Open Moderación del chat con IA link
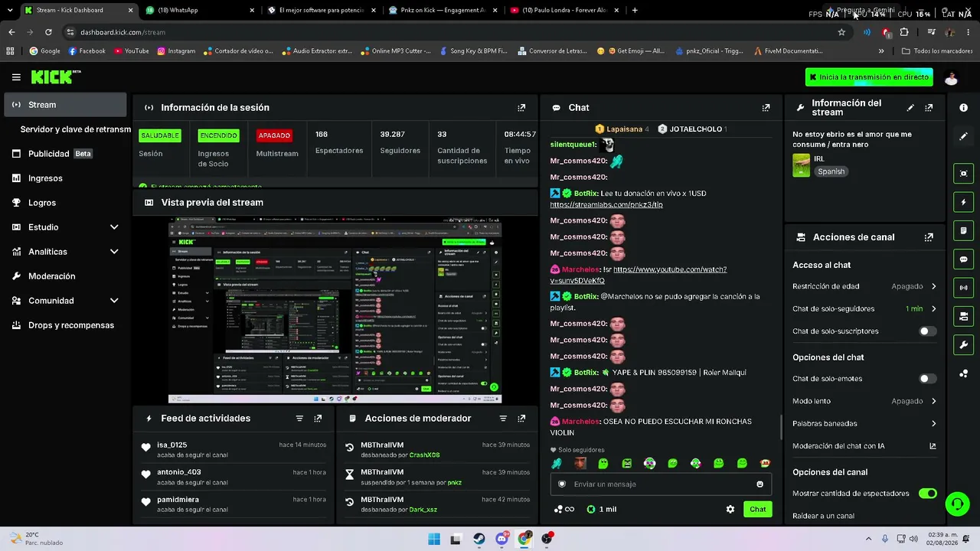Screen dimensions: 980x551 click(864, 446)
